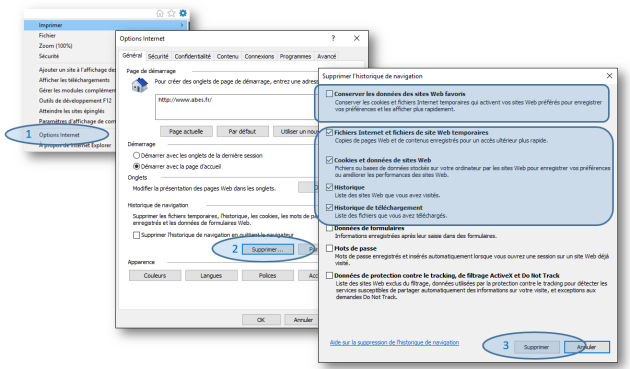Click the Langues button

click(211, 276)
